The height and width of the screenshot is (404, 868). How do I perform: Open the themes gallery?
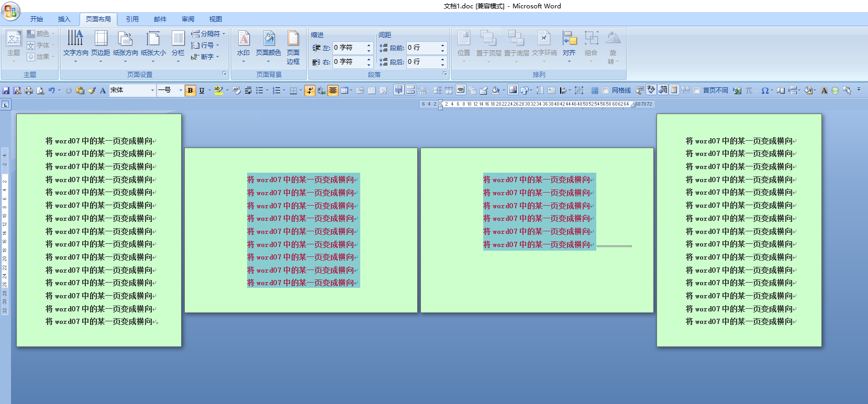(x=14, y=47)
